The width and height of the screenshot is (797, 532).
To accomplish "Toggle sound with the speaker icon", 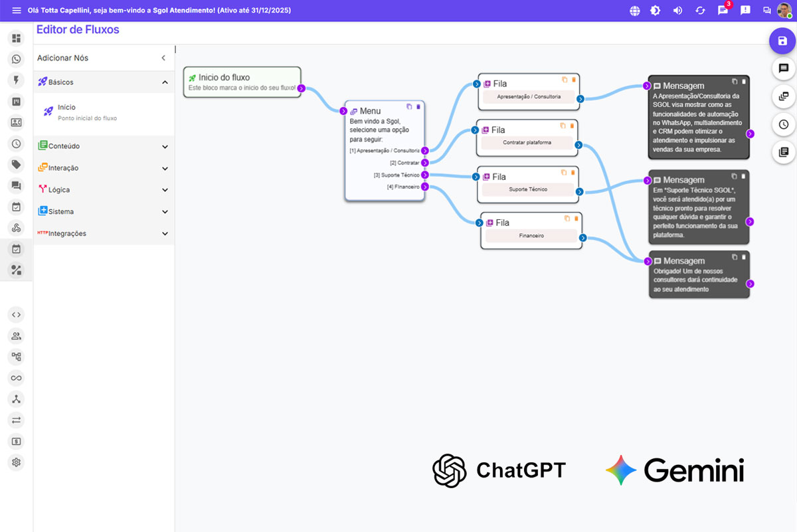I will point(677,11).
